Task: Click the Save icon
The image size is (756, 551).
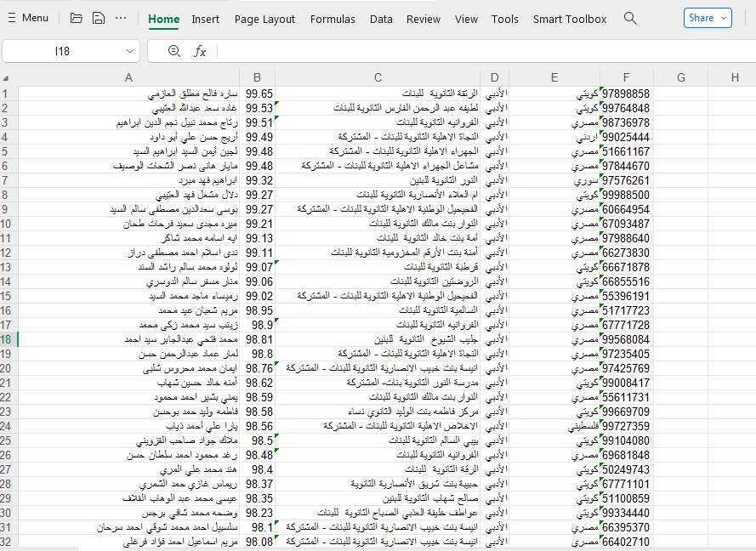Action: point(99,18)
